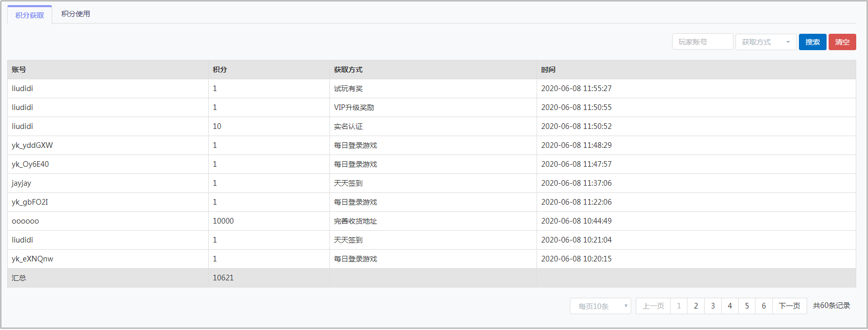This screenshot has width=868, height=330.
Task: Go to page 5
Action: pyautogui.click(x=747, y=306)
